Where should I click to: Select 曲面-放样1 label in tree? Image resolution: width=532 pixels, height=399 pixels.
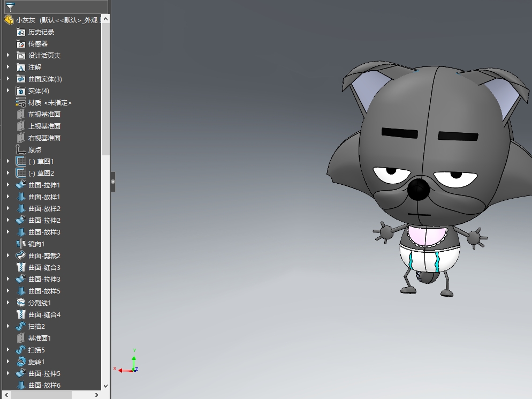tap(44, 197)
